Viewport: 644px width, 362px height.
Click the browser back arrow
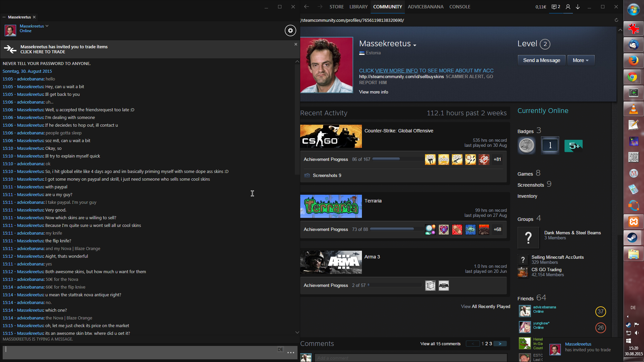click(307, 7)
